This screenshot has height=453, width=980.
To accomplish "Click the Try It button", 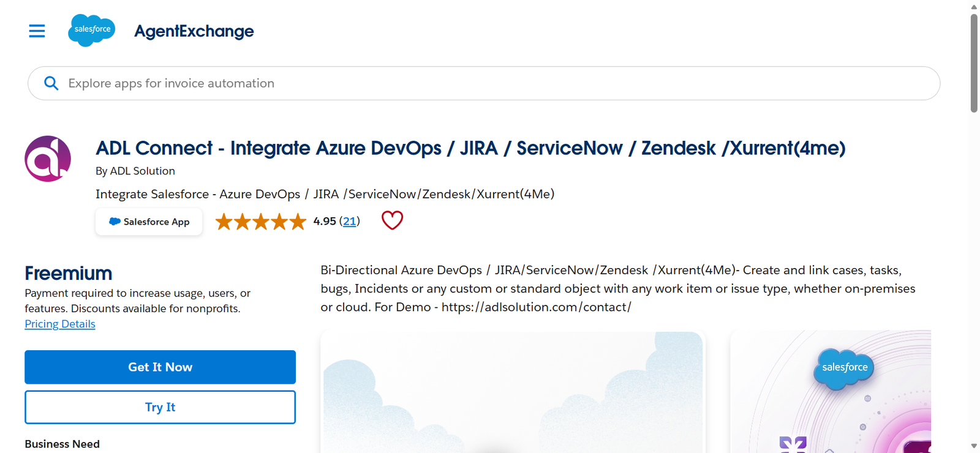I will [160, 407].
